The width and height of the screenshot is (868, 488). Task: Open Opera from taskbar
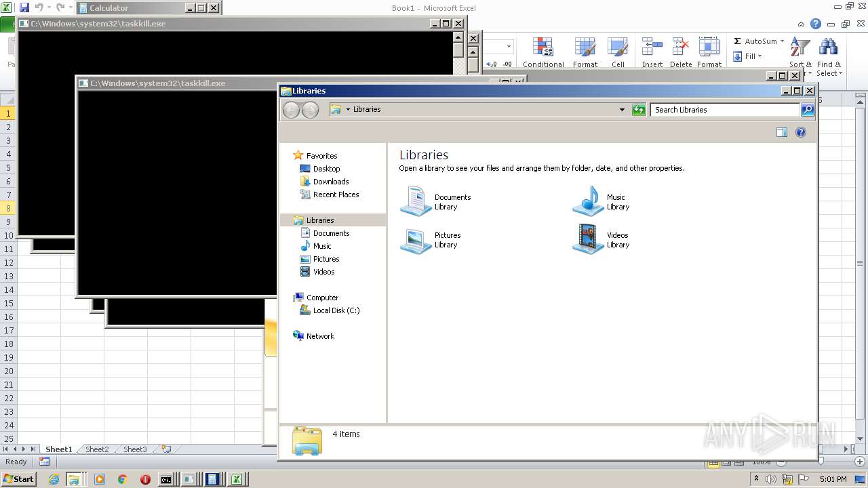tap(145, 479)
